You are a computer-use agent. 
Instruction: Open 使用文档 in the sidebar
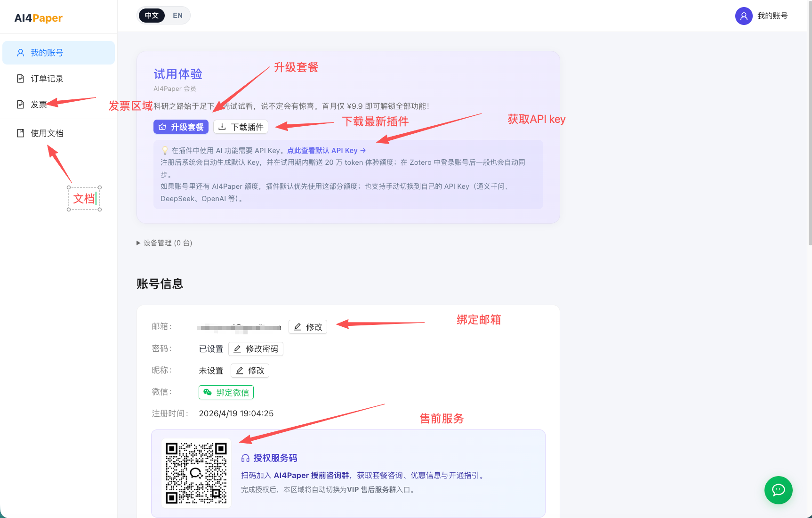click(x=58, y=133)
